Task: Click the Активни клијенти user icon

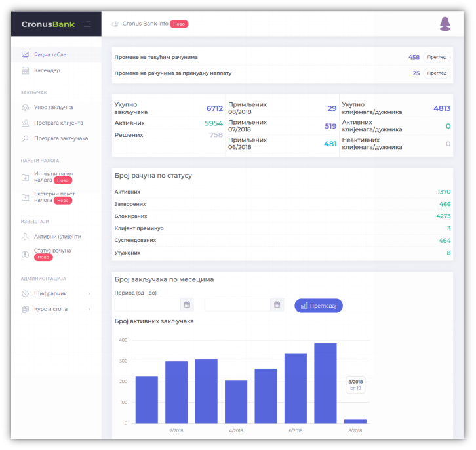Action: (x=26, y=237)
